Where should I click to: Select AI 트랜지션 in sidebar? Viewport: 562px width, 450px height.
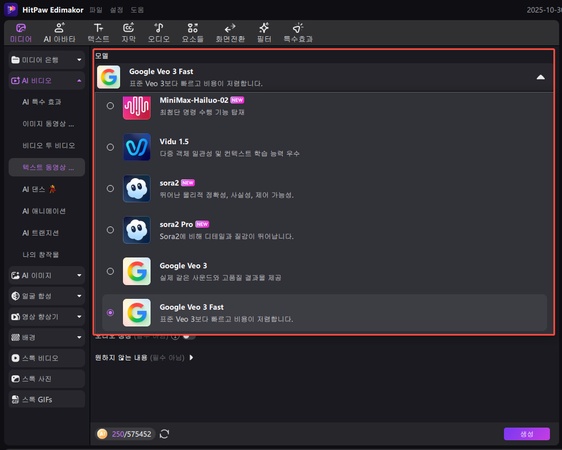pos(40,233)
